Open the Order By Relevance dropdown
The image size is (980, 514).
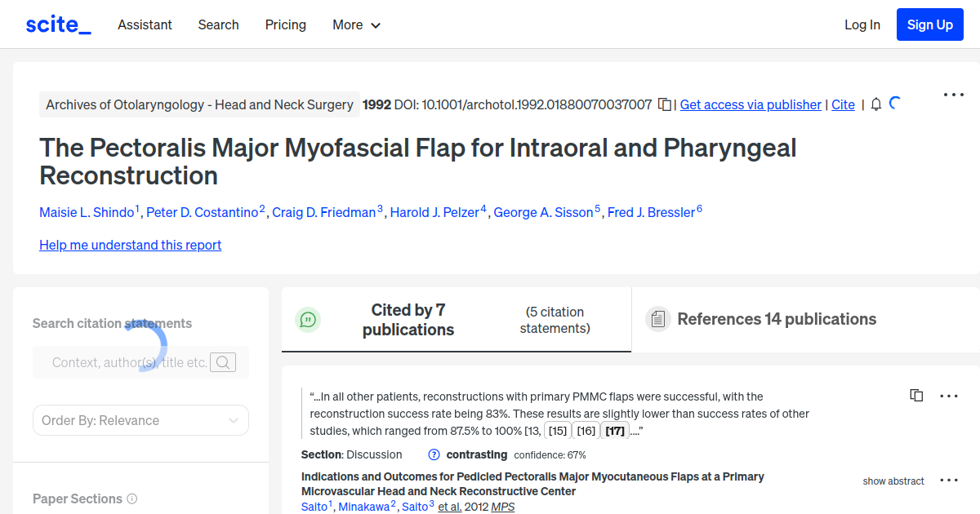[140, 419]
